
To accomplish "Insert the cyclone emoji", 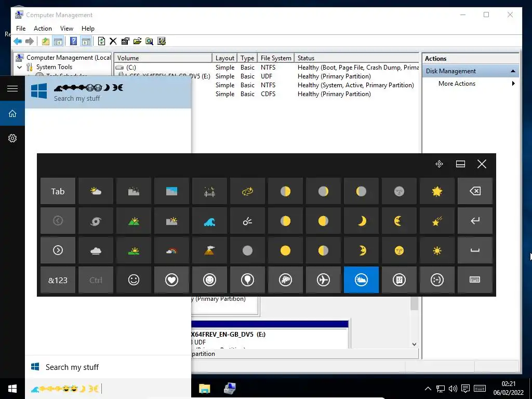I will pos(96,221).
